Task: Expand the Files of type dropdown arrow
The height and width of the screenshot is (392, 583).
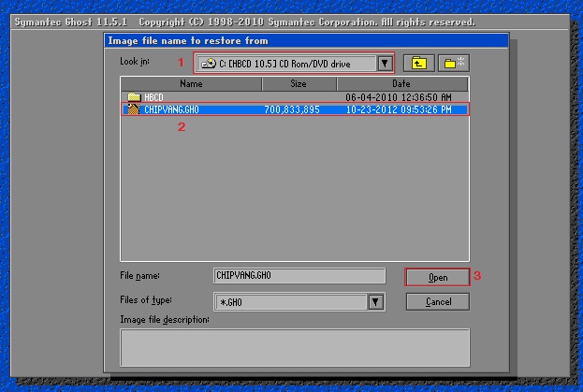Action: tap(376, 301)
